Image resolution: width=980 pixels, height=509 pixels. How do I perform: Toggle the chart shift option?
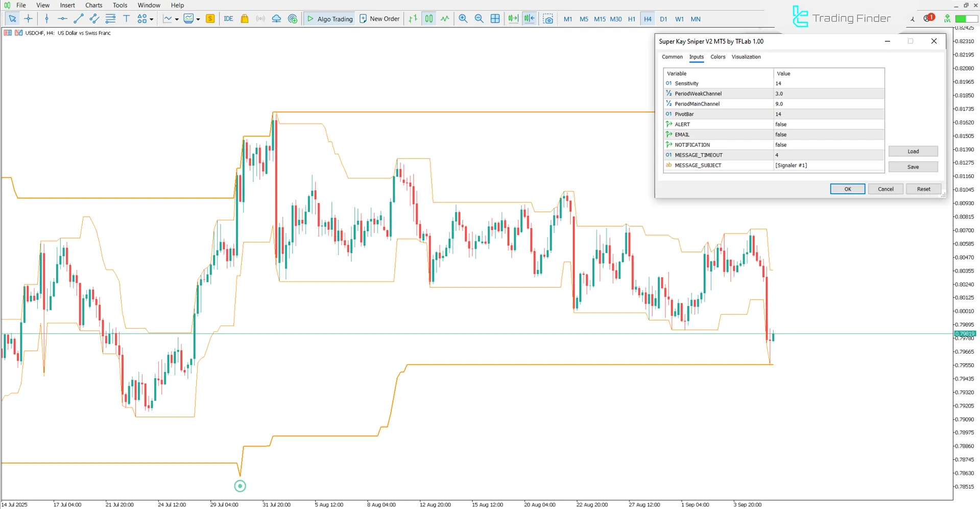coord(529,19)
